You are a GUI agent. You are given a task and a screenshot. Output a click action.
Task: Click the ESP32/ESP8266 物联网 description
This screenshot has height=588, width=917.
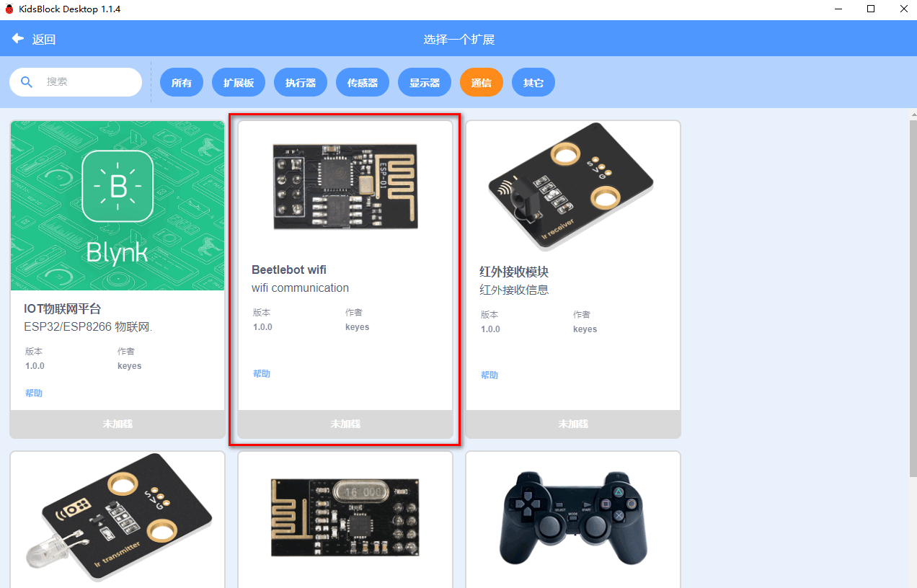pyautogui.click(x=88, y=326)
